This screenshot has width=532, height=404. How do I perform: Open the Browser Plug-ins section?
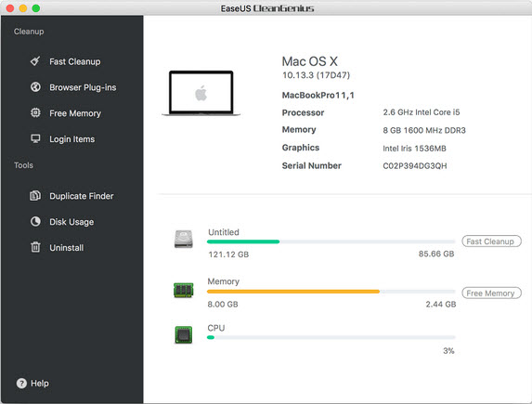point(83,87)
